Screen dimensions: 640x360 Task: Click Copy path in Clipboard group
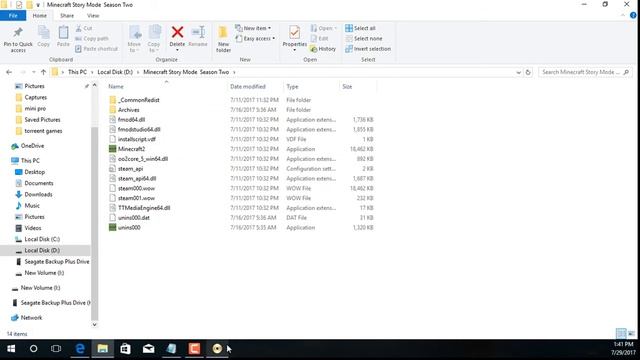pyautogui.click(x=92, y=38)
